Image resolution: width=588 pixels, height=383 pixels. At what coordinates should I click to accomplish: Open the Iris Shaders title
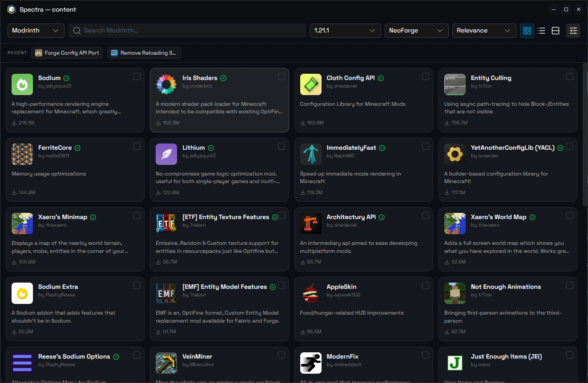tap(200, 78)
